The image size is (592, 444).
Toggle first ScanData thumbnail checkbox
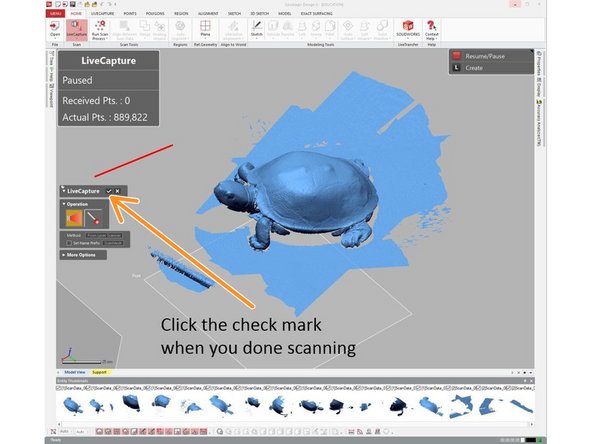coord(59,388)
